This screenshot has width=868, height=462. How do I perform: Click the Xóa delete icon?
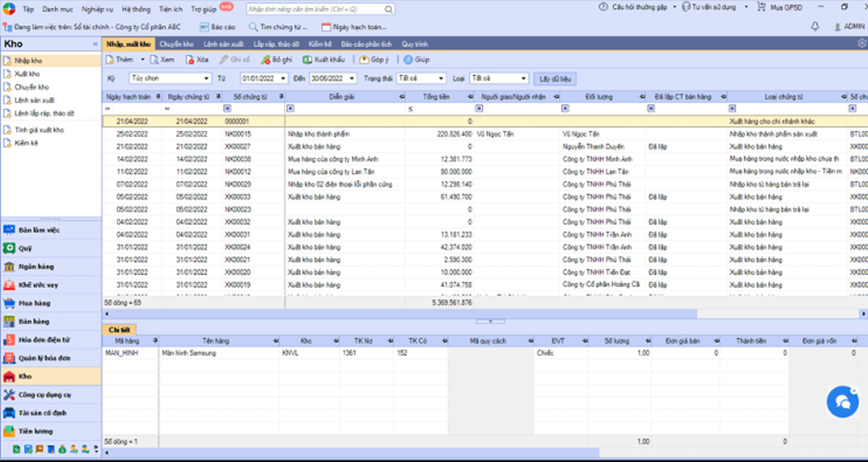click(190, 59)
